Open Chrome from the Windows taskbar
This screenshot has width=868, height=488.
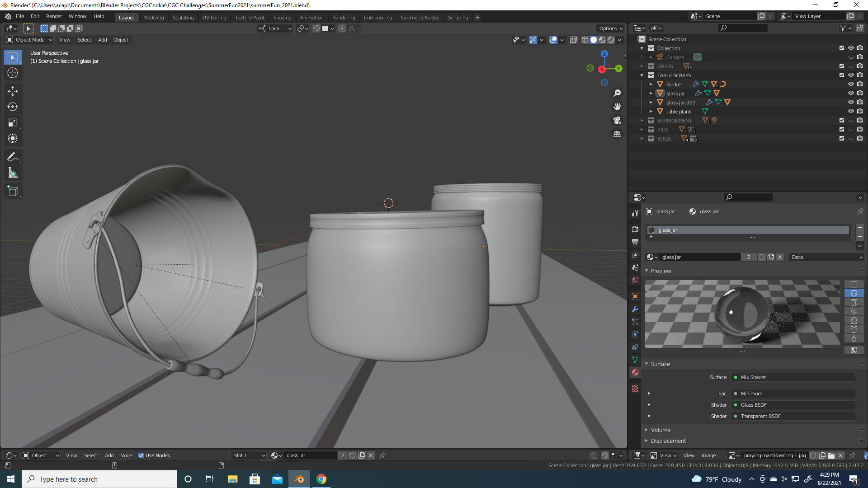321,479
